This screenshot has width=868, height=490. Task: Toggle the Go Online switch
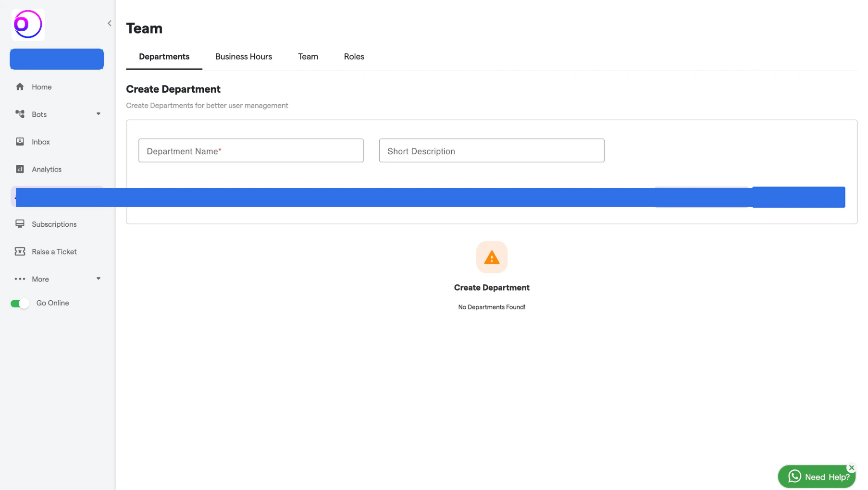tap(20, 303)
